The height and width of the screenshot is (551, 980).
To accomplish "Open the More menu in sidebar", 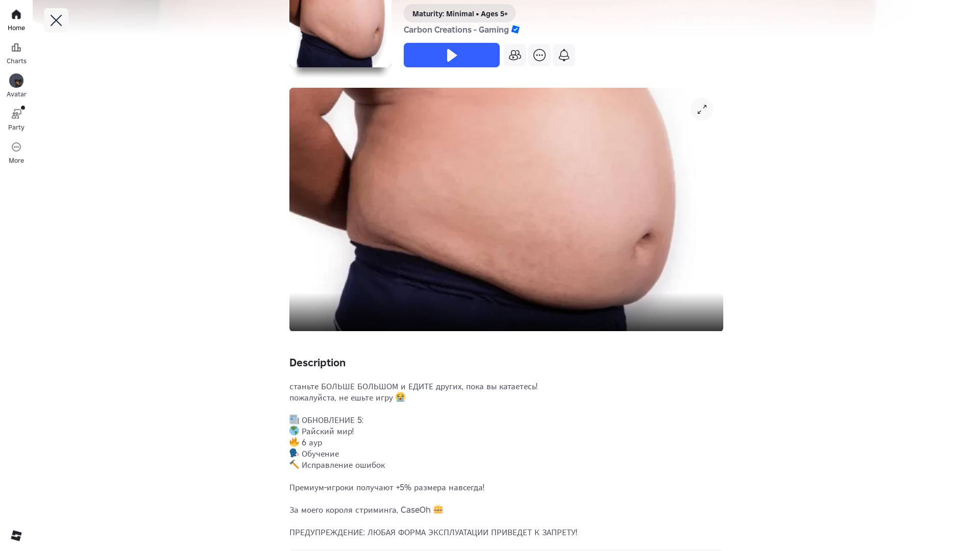I will 16,153.
